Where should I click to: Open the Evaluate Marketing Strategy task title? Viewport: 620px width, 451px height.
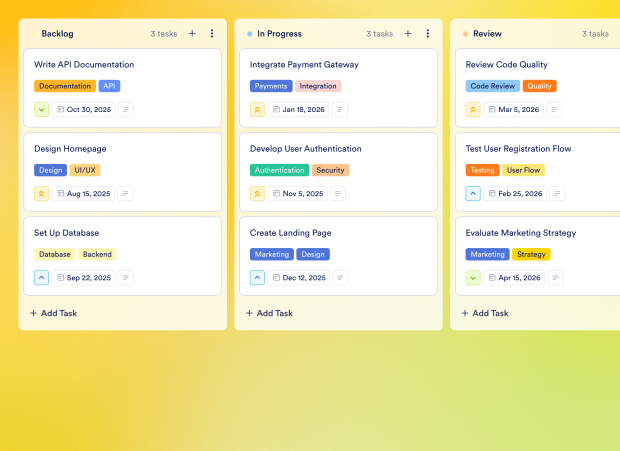coord(521,233)
